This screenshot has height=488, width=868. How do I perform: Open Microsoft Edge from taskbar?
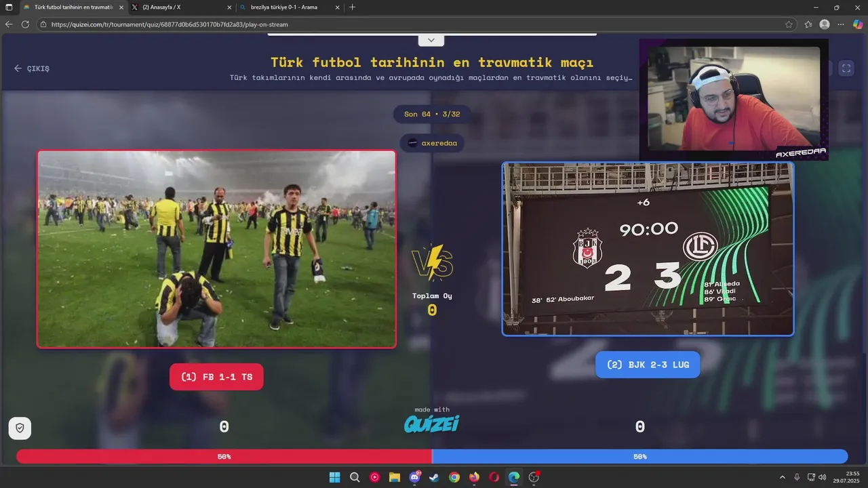pyautogui.click(x=514, y=477)
